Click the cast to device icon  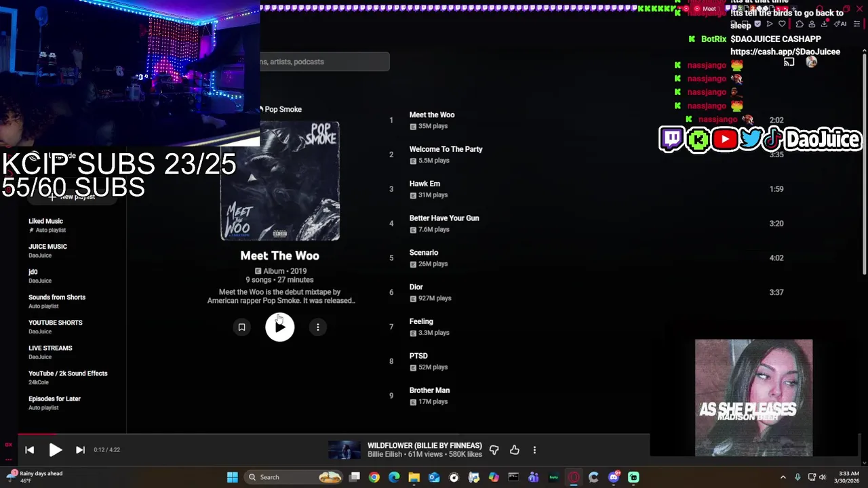pyautogui.click(x=789, y=62)
